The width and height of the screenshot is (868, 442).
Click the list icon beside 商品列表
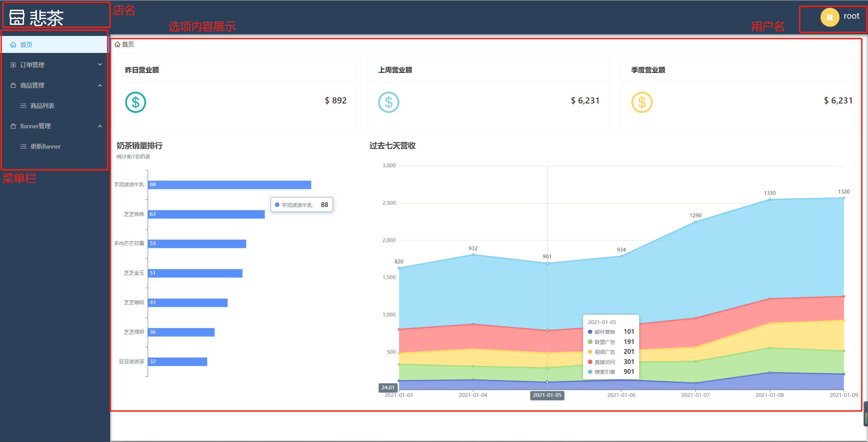23,105
